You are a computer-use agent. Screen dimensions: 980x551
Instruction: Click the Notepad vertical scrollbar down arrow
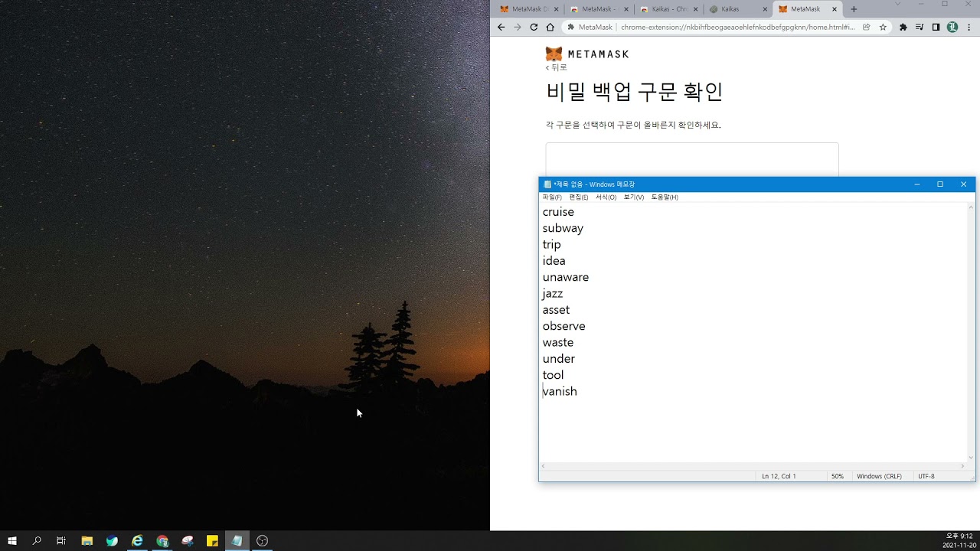(972, 458)
